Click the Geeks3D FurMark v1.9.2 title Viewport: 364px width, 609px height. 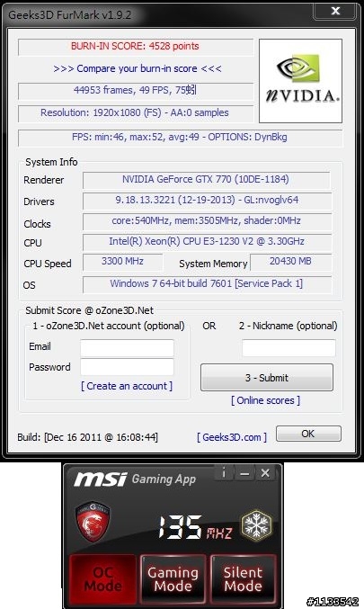69,14
